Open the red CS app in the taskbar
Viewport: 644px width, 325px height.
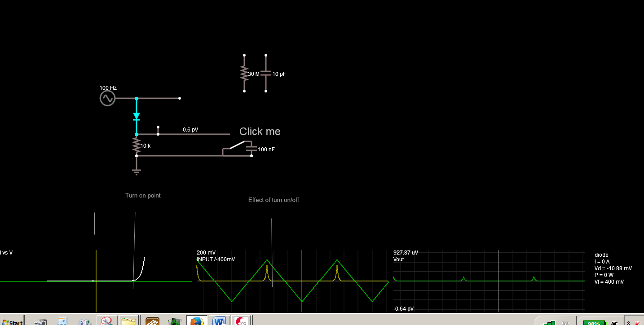pos(241,321)
